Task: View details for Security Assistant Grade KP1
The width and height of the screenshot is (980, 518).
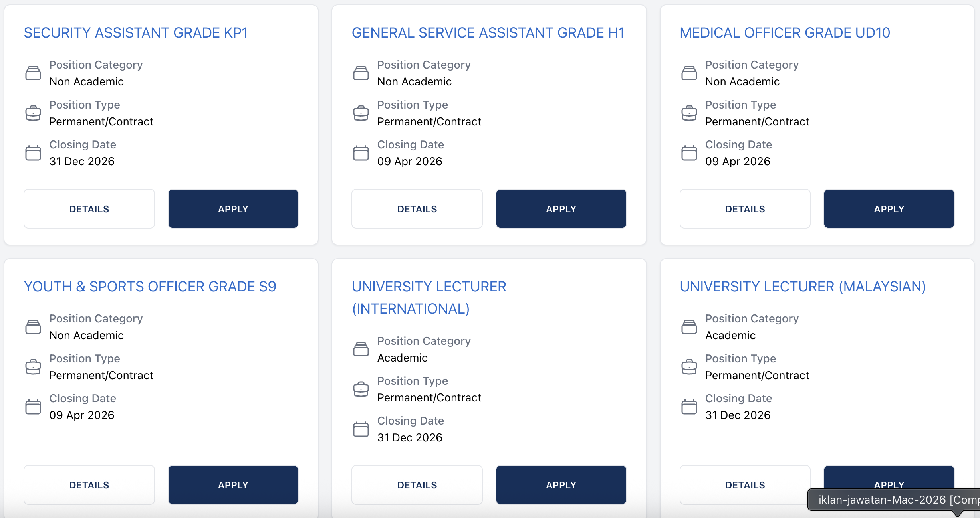Action: coord(89,209)
